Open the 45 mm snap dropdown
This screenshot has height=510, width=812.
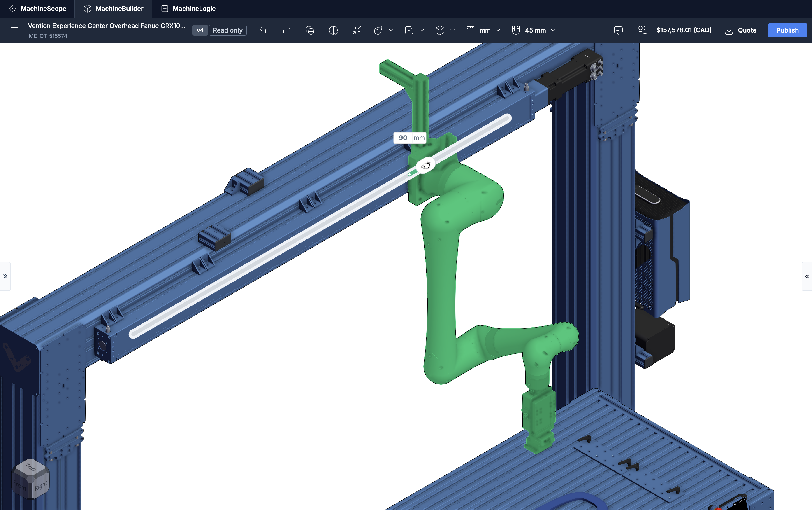[x=540, y=30]
